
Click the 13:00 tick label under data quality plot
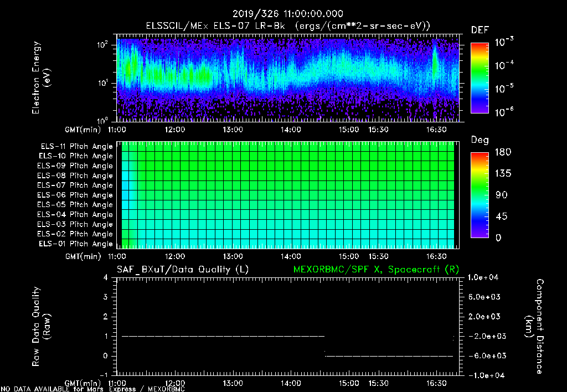[233, 383]
